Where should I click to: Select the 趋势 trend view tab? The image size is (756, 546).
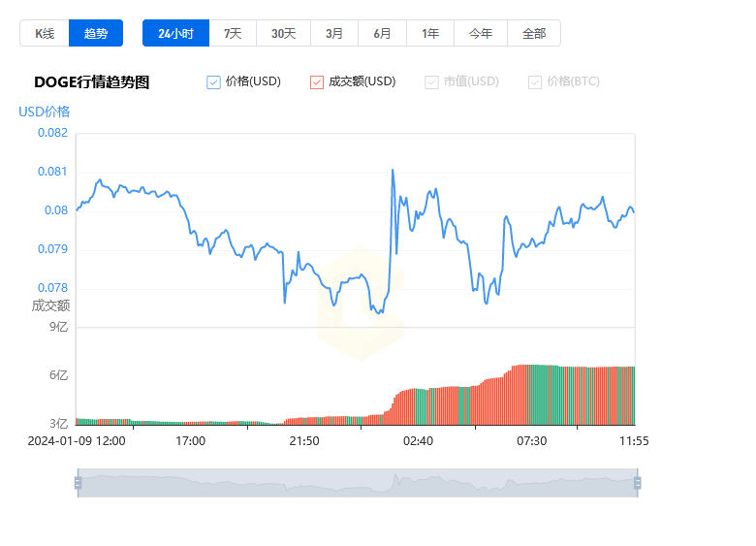click(x=96, y=33)
